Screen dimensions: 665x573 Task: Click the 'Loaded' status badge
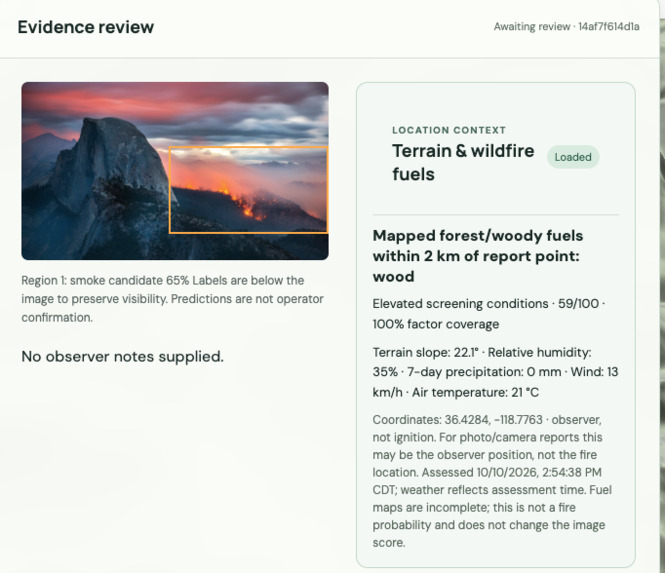(x=573, y=157)
